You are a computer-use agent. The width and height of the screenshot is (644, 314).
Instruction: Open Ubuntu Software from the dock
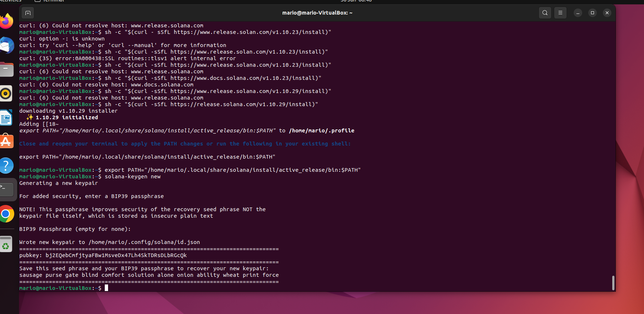(6, 142)
